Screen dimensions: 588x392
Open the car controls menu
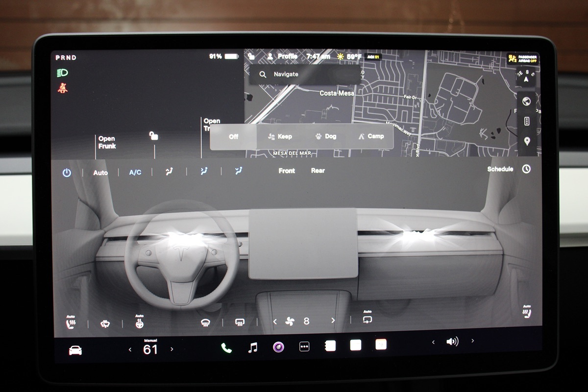(75, 350)
